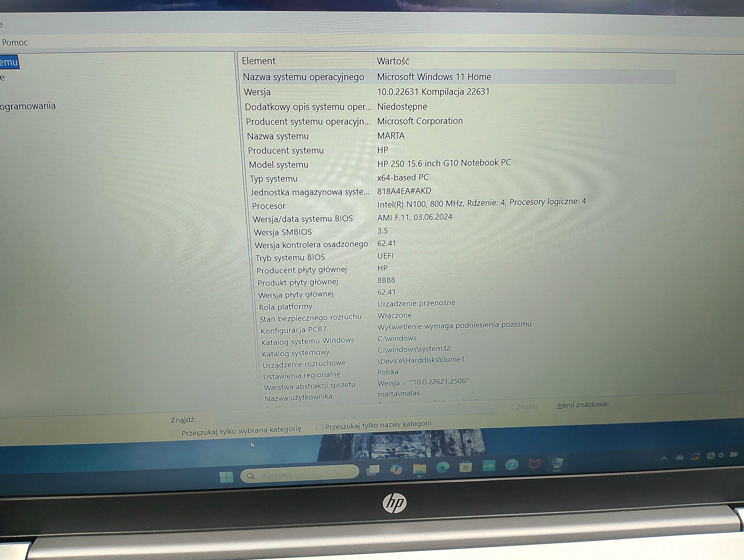Click the battery icon in tray
The width and height of the screenshot is (744, 560).
coord(734,454)
